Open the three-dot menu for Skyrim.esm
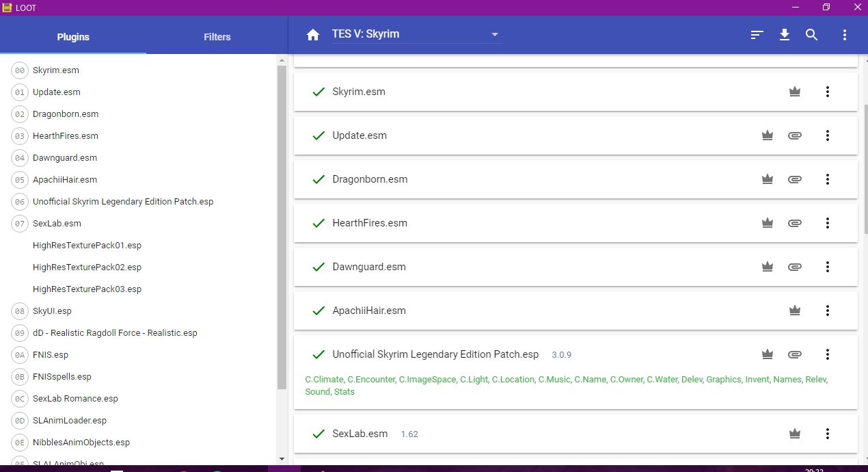The height and width of the screenshot is (472, 868). point(828,92)
